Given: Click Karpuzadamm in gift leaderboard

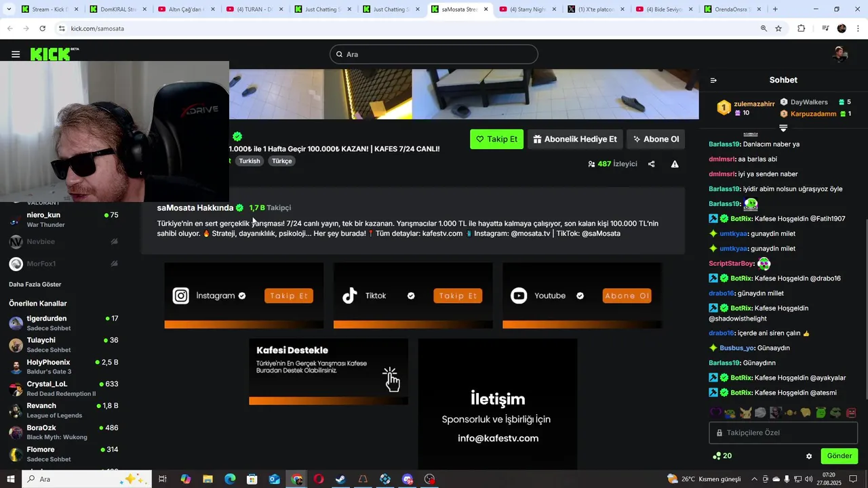Looking at the screenshot, I should (813, 114).
